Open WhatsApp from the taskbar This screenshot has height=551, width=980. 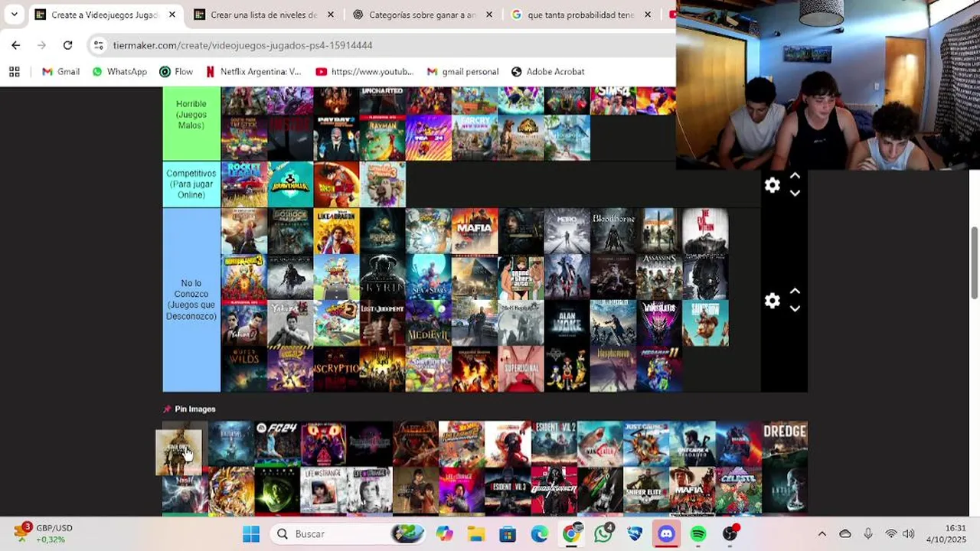click(603, 533)
